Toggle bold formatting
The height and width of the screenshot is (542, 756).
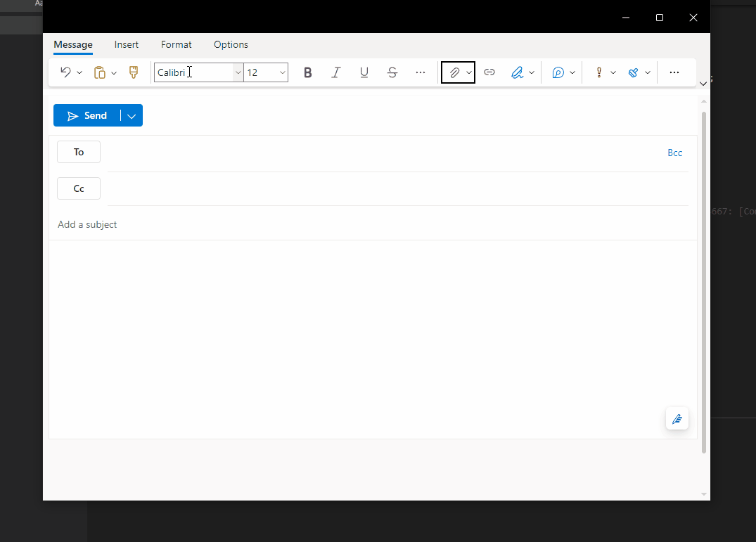coord(307,72)
